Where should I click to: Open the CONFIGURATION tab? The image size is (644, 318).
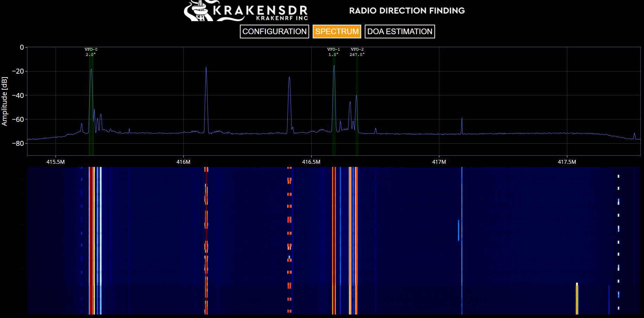(274, 31)
